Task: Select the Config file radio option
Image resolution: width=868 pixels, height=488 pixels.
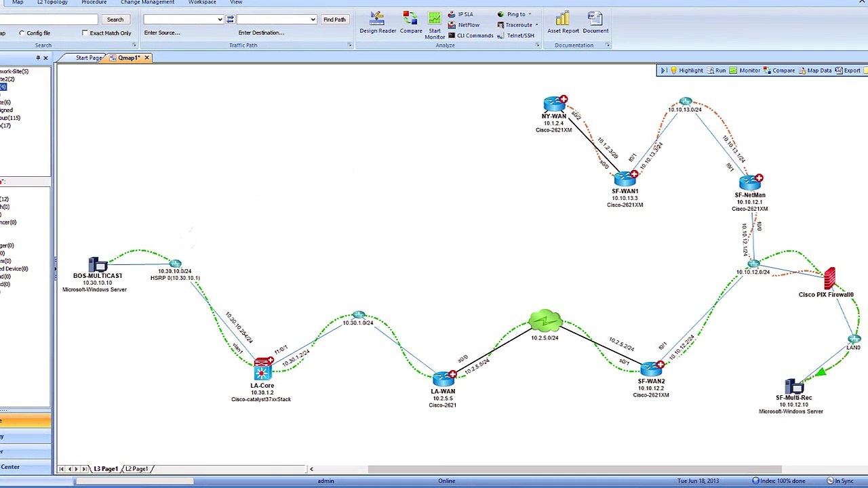Action: (x=22, y=33)
